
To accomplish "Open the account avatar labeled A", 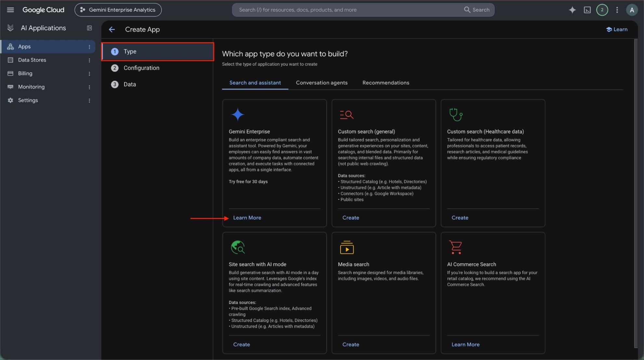I will (x=632, y=10).
